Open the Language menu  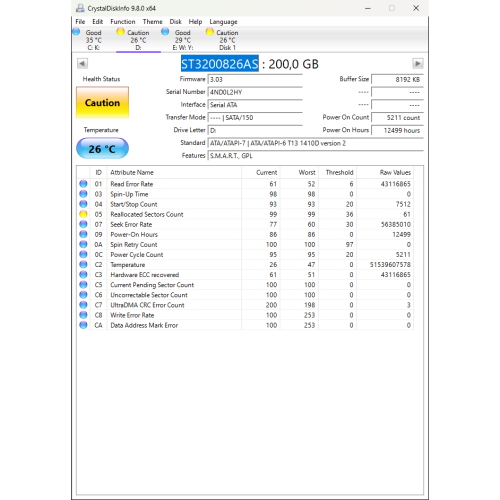pos(223,22)
